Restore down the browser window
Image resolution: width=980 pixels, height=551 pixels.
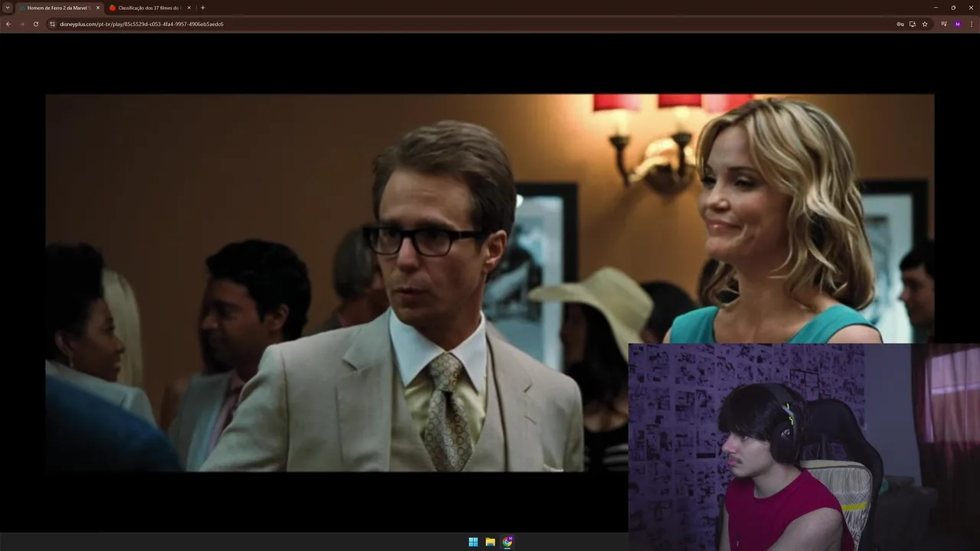[x=953, y=8]
